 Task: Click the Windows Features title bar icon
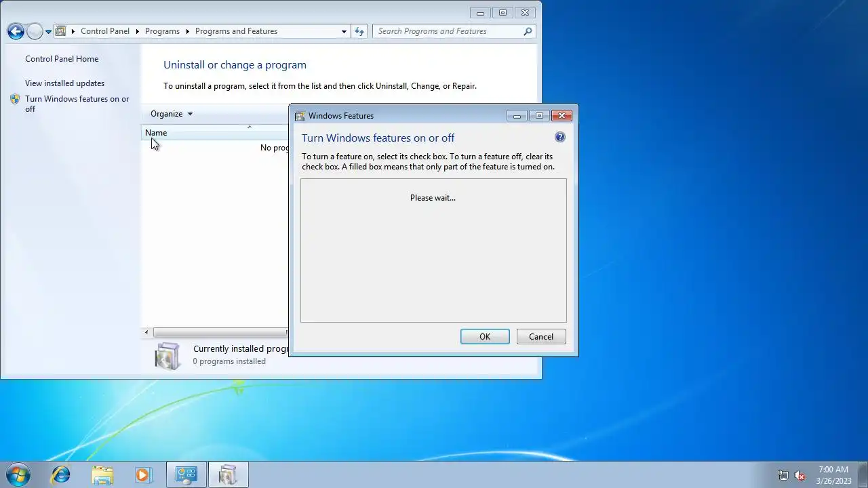pyautogui.click(x=300, y=116)
